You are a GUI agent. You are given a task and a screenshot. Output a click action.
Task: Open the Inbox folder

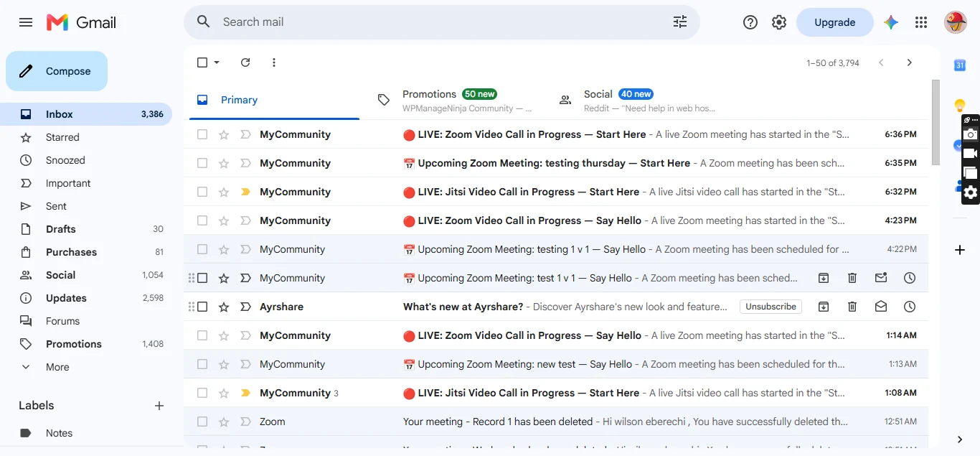tap(86, 114)
